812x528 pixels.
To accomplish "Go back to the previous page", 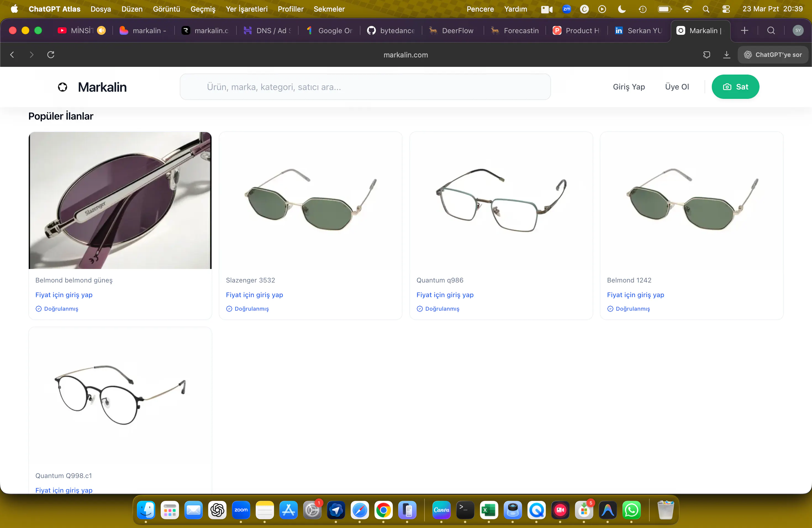I will point(12,55).
